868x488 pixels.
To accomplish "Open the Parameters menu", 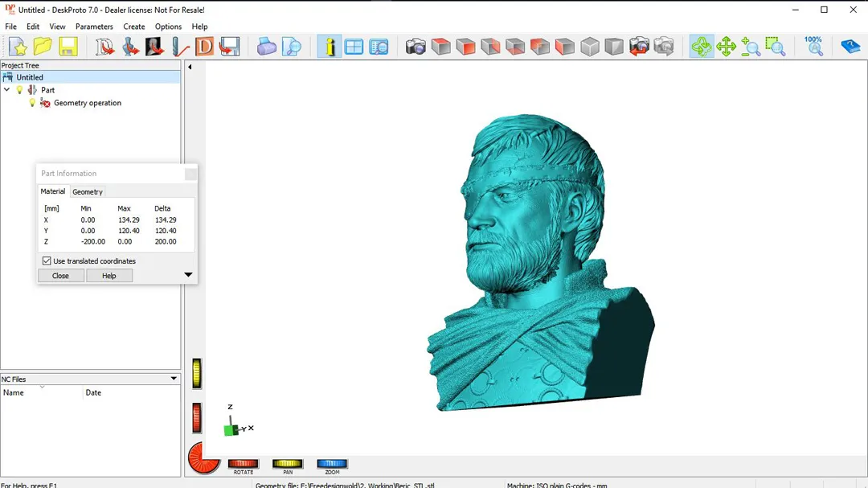I will [x=94, y=27].
